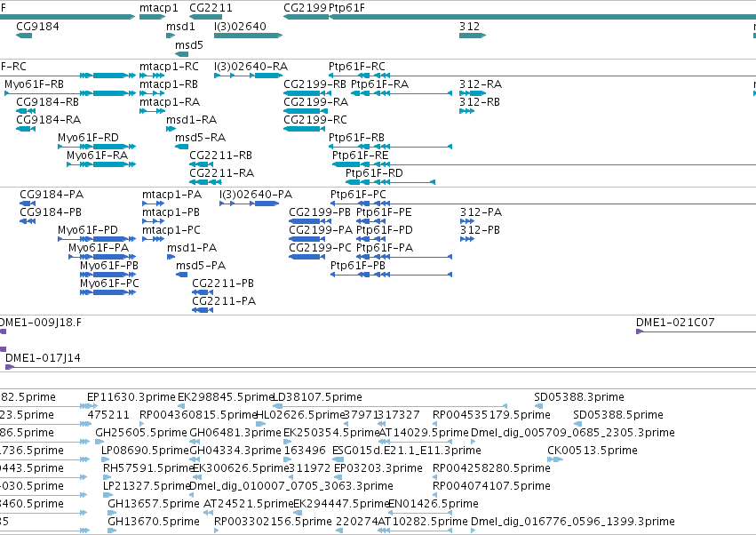Select the CG2199-PA protein label
Screen dimensions: 756x535
[x=321, y=230]
